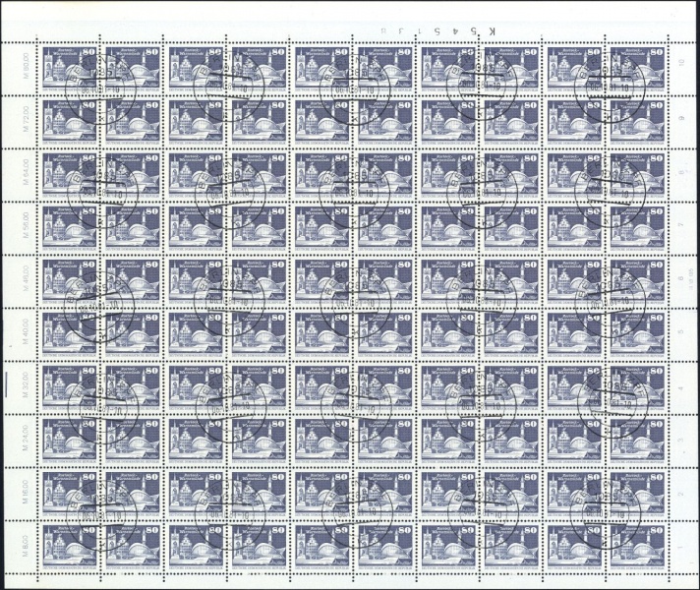700x590 pixels.
Task: Click row number '10' in right margin
Action: pyautogui.click(x=680, y=62)
